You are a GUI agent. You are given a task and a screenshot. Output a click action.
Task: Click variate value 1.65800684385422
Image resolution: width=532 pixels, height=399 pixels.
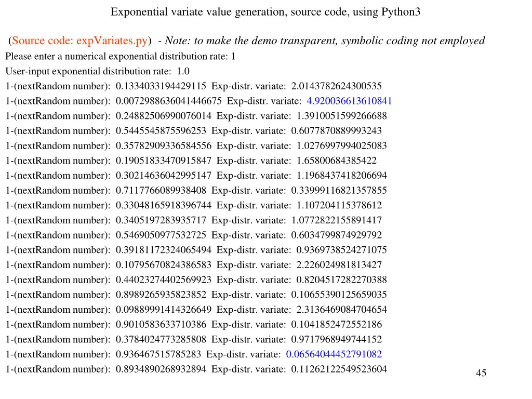pyautogui.click(x=336, y=161)
